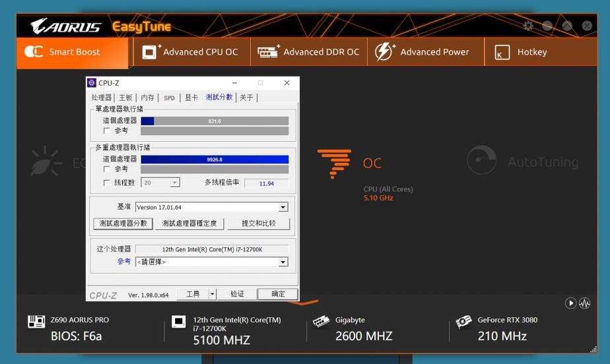Click the GeForce graphics card icon
Image resolution: width=610 pixels, height=364 pixels.
463,322
